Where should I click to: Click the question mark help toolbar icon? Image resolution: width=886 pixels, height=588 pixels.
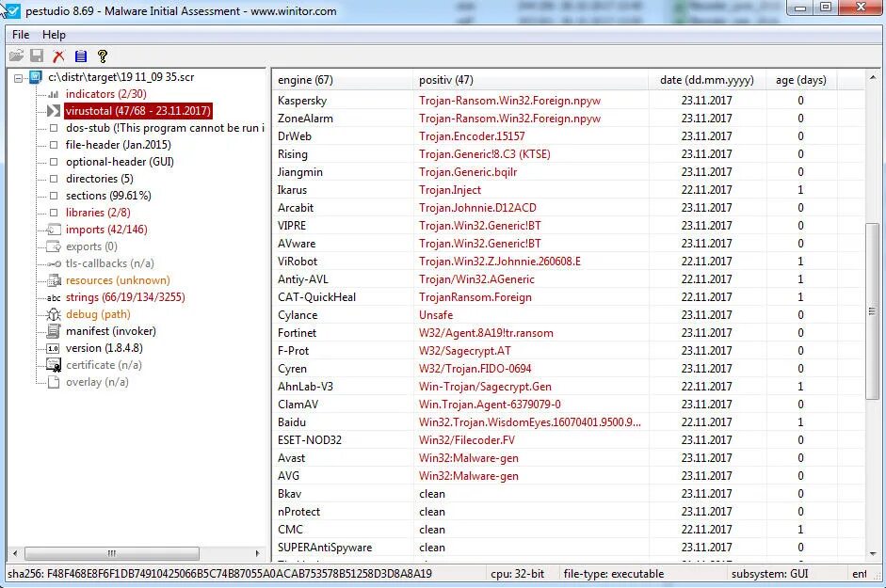(x=103, y=56)
